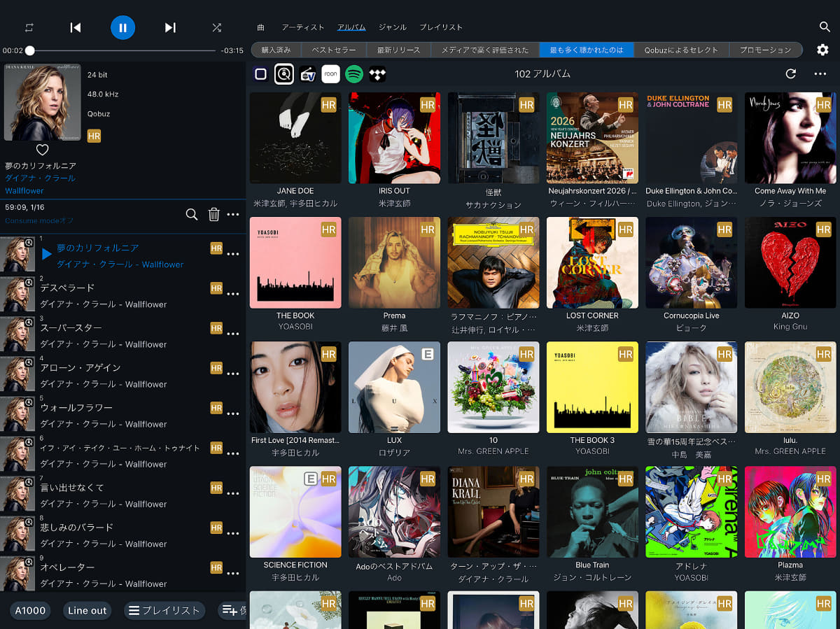
Task: Skip to previous track
Action: point(76,27)
